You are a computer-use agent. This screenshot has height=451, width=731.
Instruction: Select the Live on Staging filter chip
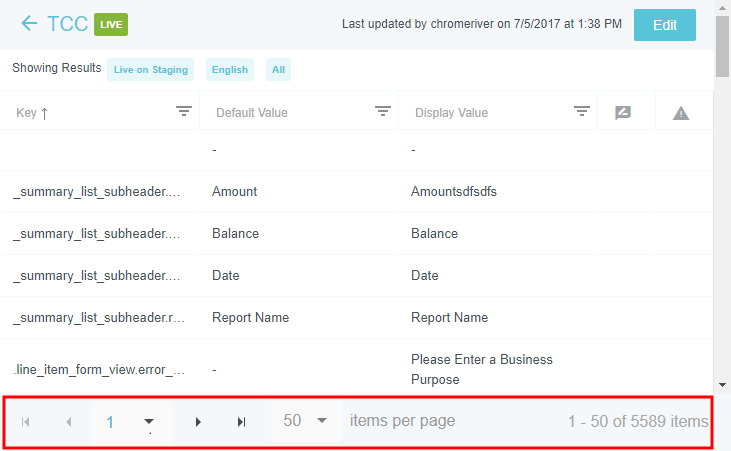point(150,70)
